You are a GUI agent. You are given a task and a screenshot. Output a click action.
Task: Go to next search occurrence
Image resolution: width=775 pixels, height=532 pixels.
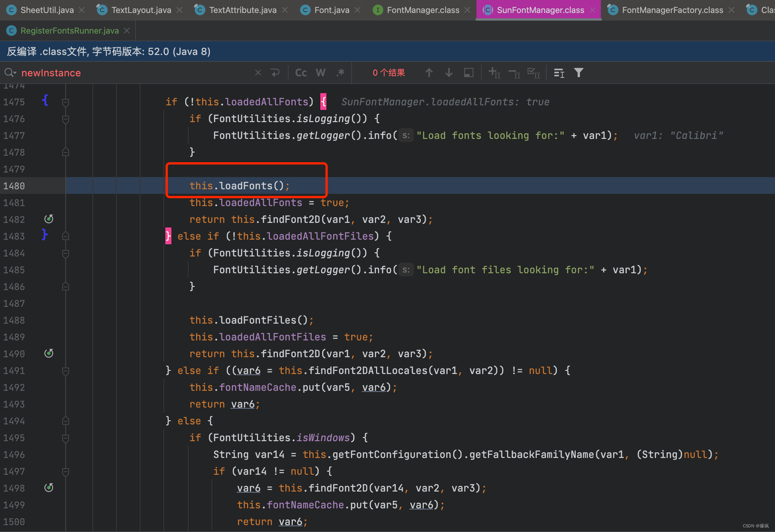tap(449, 73)
